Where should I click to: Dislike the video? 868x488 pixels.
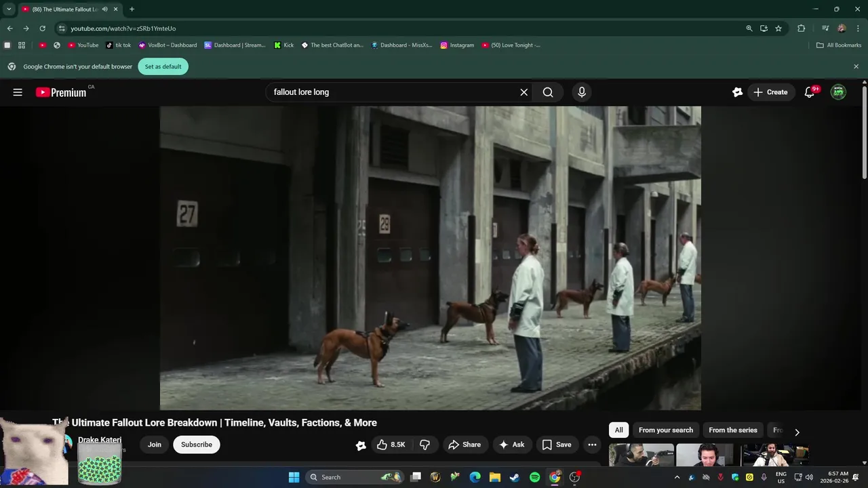[x=425, y=445]
